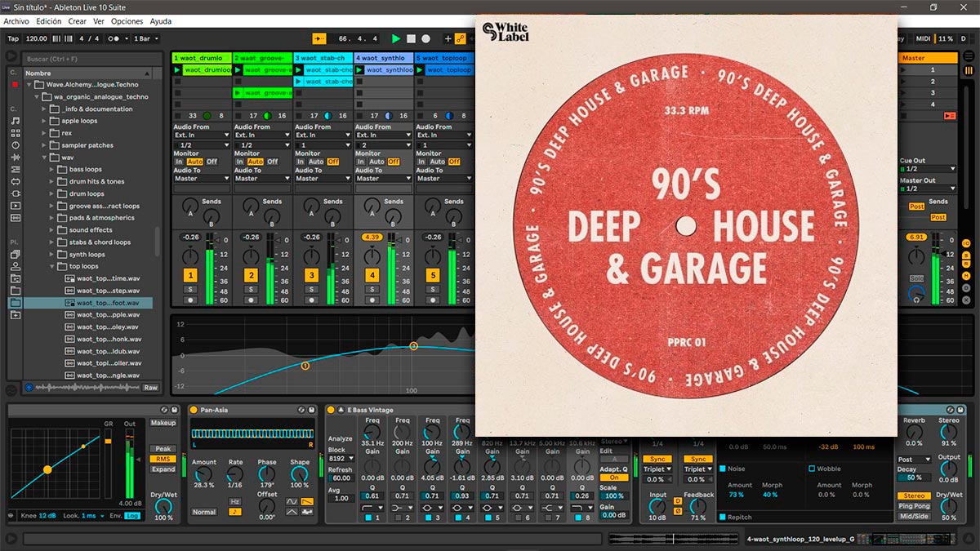
Task: Open the Crear menu
Action: tap(78, 21)
